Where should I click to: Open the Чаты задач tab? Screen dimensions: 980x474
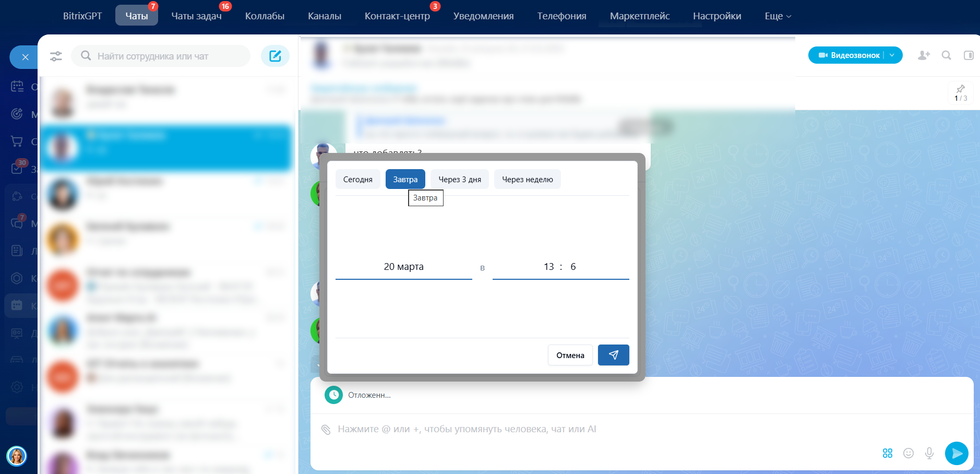(x=197, y=16)
